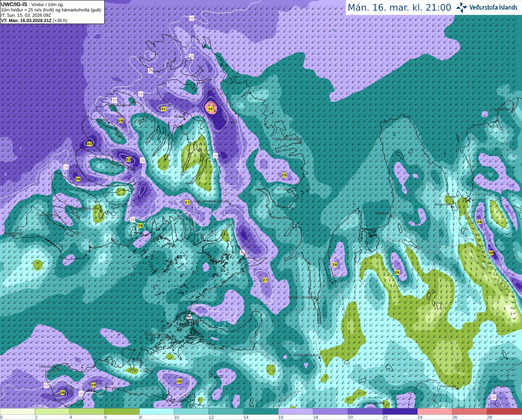
Task: Click the 20–22 m/s legend swatch
Action: 365,411
